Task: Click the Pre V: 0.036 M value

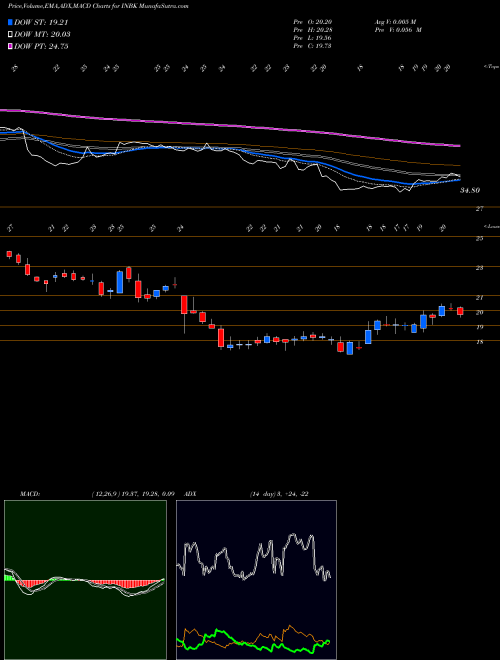Action: coord(398,30)
